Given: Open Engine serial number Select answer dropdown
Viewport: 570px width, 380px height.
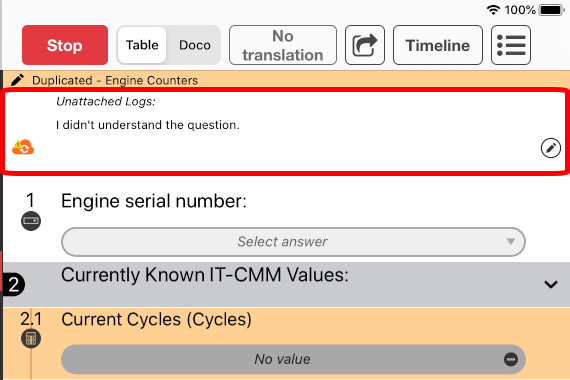Looking at the screenshot, I should [x=293, y=242].
